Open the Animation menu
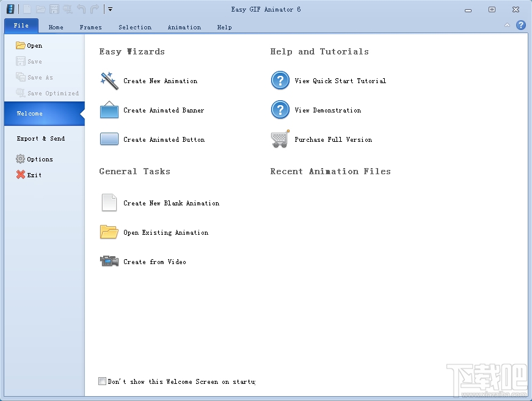 184,27
